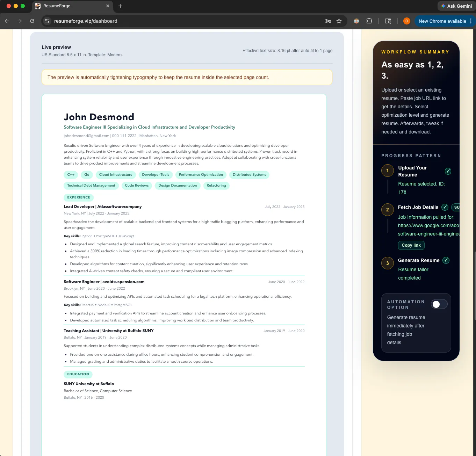Click the Code Reviews tag
Image resolution: width=476 pixels, height=456 pixels.
tap(137, 186)
